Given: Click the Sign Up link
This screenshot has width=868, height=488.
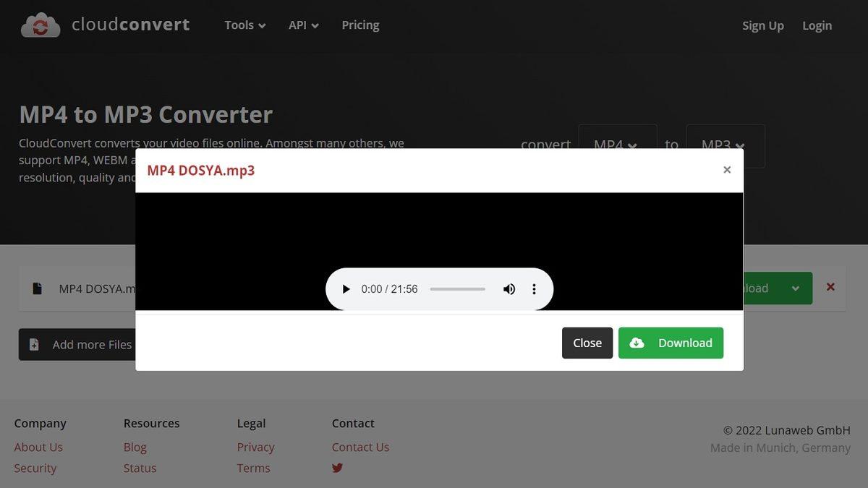Looking at the screenshot, I should coord(762,26).
